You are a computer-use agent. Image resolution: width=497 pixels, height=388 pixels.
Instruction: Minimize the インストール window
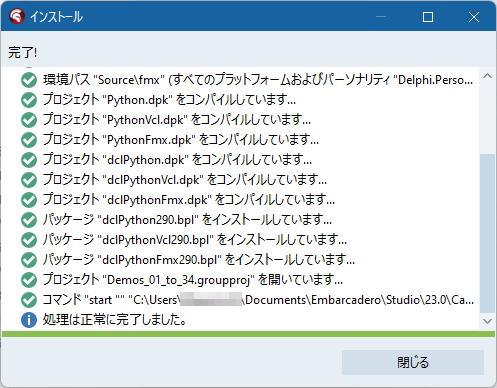tap(381, 17)
